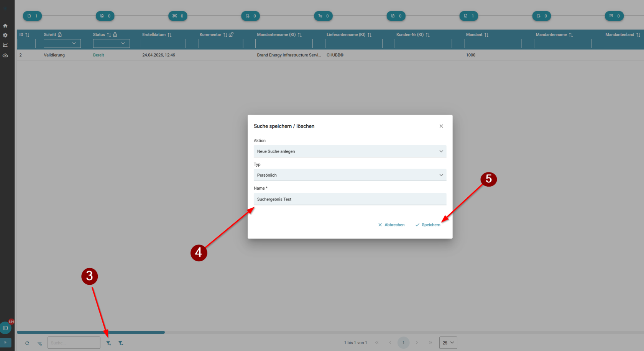Image resolution: width=644 pixels, height=351 pixels.
Task: Expand the sidebar with double-chevron button
Action: [x=5, y=343]
